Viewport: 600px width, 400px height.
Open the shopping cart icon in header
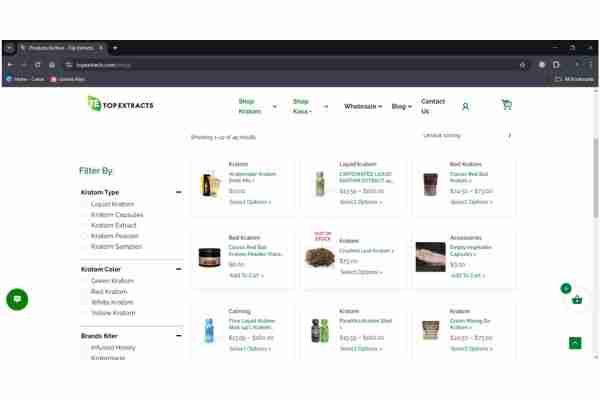(x=507, y=104)
